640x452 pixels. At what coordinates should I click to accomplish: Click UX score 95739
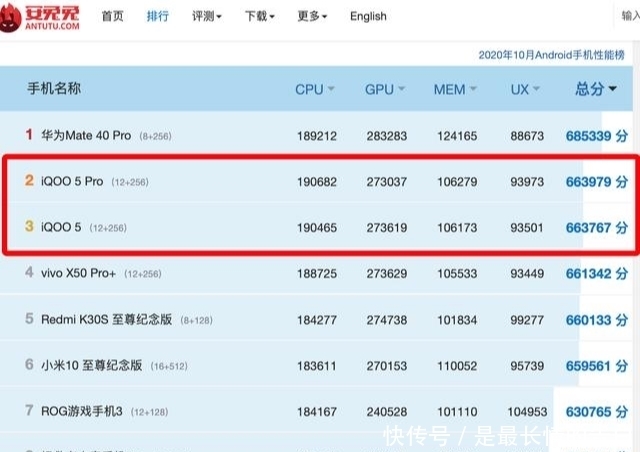click(x=527, y=366)
